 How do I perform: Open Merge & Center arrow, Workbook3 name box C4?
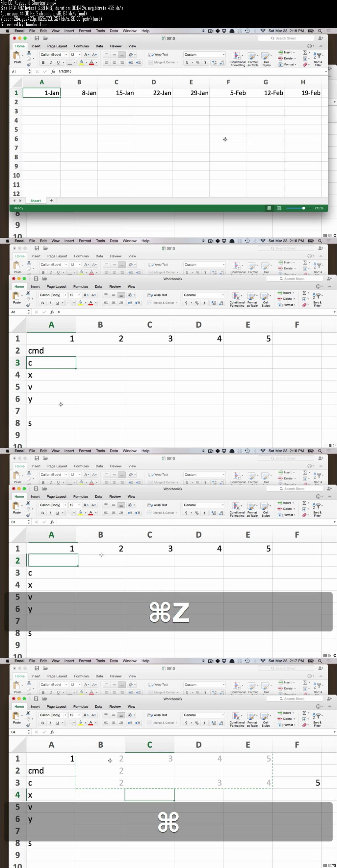(177, 723)
